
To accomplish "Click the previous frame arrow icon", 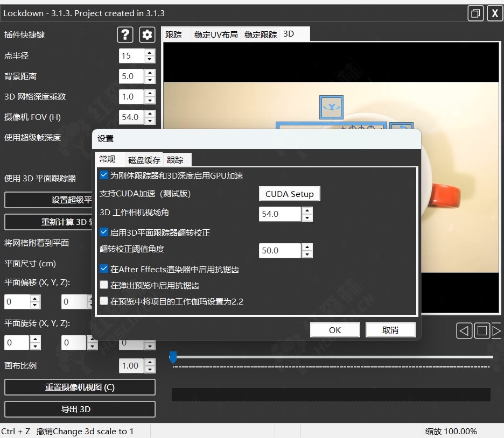I will point(464,331).
